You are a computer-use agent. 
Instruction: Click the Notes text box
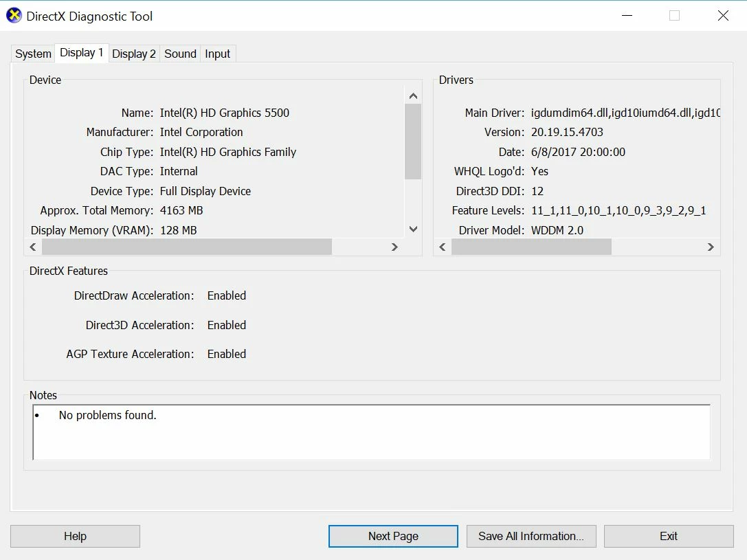pos(372,432)
